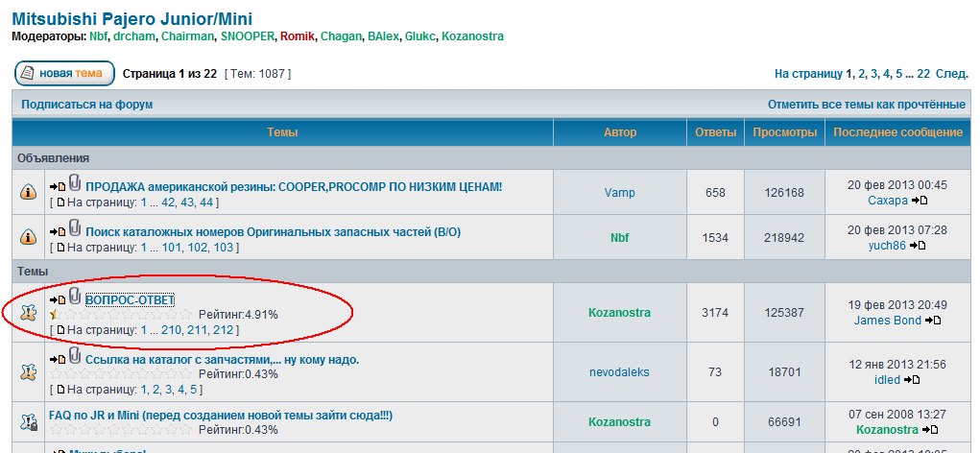
Task: Click the rating stars under the FAQ по JR и Mini topic
Action: pyautogui.click(x=121, y=430)
